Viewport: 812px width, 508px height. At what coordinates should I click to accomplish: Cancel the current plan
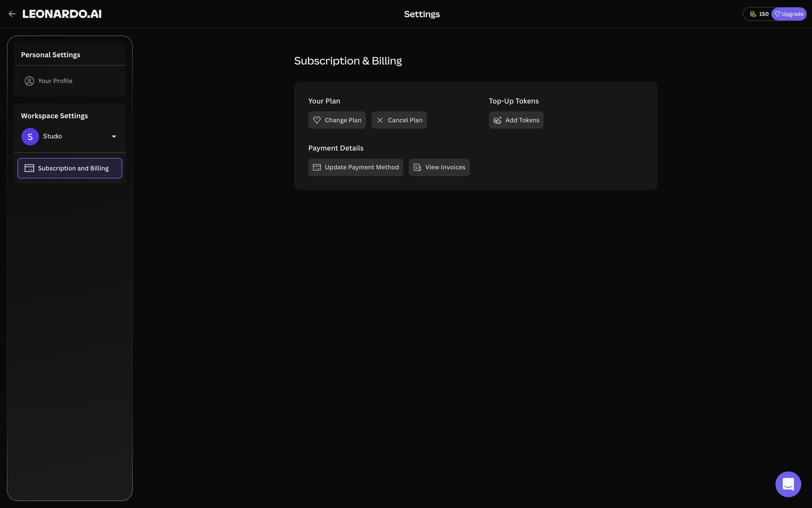(399, 120)
